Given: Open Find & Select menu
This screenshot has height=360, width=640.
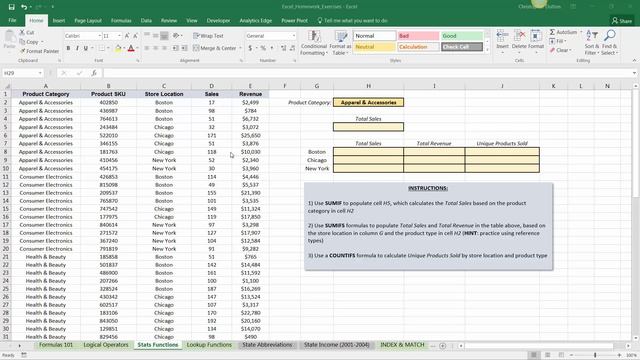Looking at the screenshot, I should 609,42.
